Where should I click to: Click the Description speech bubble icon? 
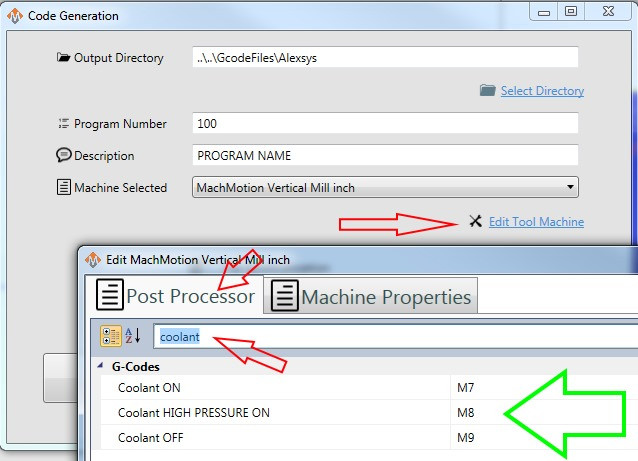click(64, 156)
